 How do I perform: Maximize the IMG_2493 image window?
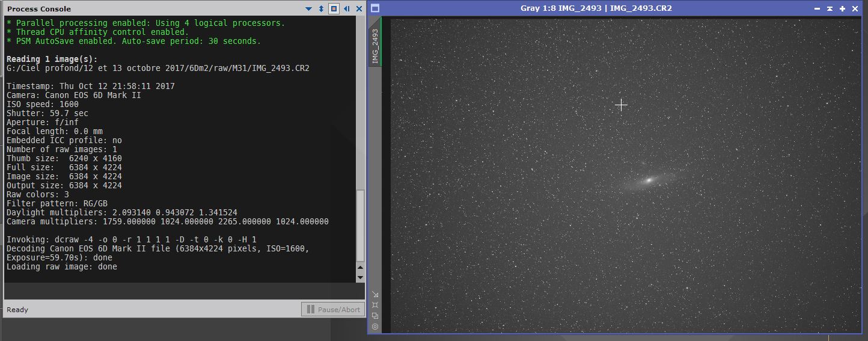(842, 8)
